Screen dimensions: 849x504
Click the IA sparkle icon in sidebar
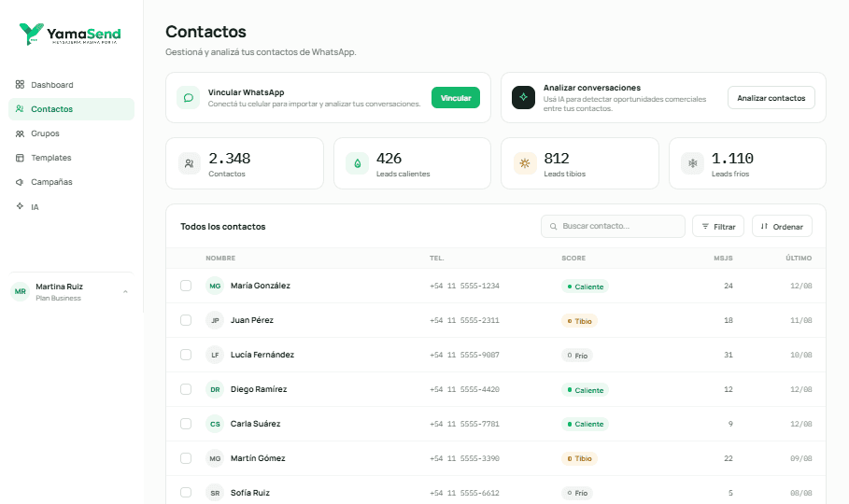(x=20, y=206)
